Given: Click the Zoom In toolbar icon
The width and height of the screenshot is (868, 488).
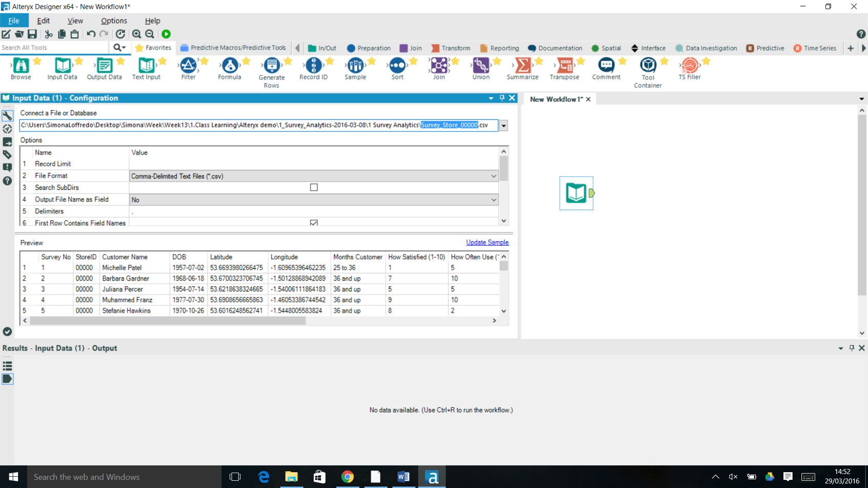Looking at the screenshot, I should [136, 34].
